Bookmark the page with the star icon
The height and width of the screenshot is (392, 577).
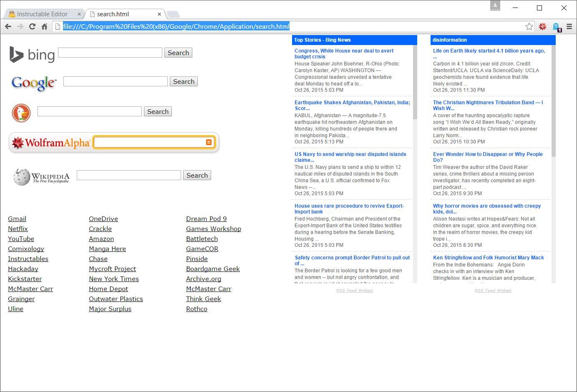pyautogui.click(x=529, y=26)
